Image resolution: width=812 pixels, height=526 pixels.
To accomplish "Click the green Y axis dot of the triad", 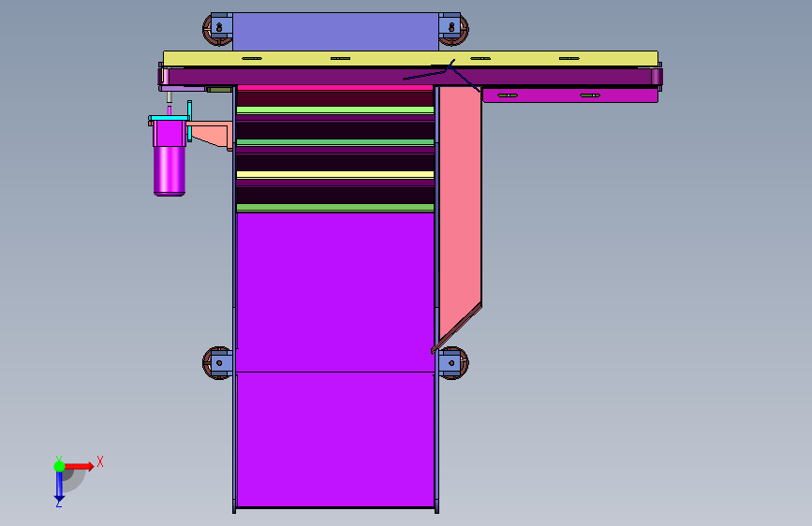I will point(59,466).
